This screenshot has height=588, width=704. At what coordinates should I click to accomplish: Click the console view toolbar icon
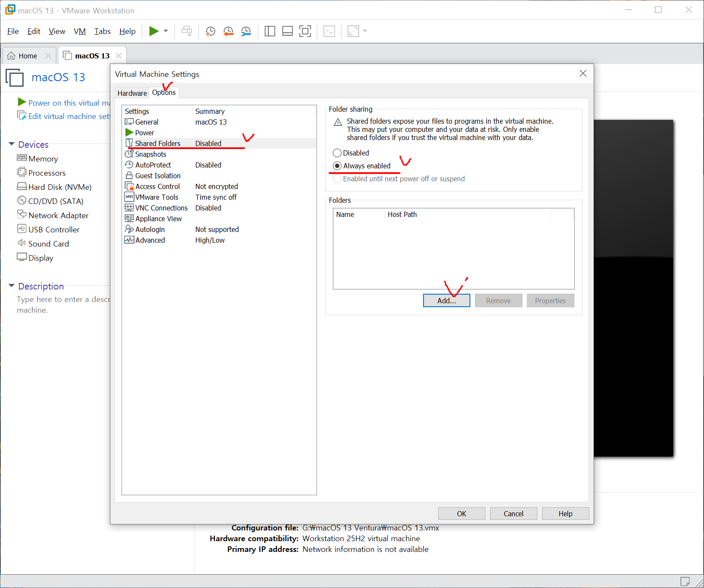(329, 31)
